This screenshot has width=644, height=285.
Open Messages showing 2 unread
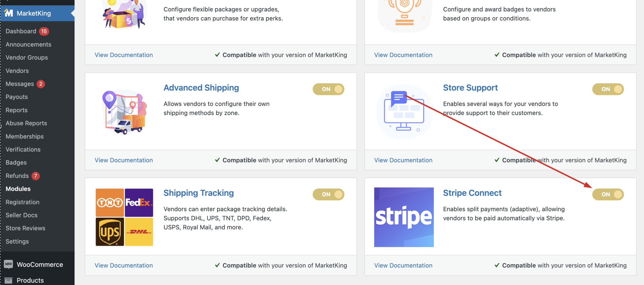pos(19,84)
